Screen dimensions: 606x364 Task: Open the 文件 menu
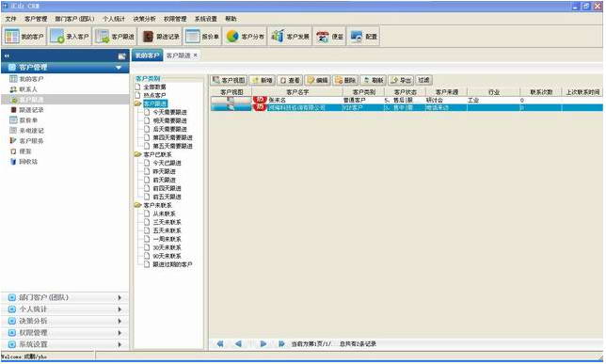tap(11, 19)
